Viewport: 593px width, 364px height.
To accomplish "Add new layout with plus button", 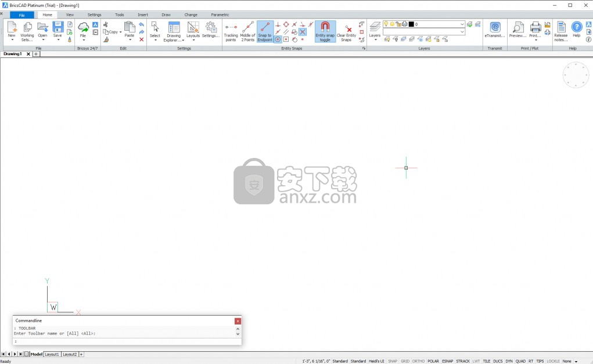I will coord(81,354).
